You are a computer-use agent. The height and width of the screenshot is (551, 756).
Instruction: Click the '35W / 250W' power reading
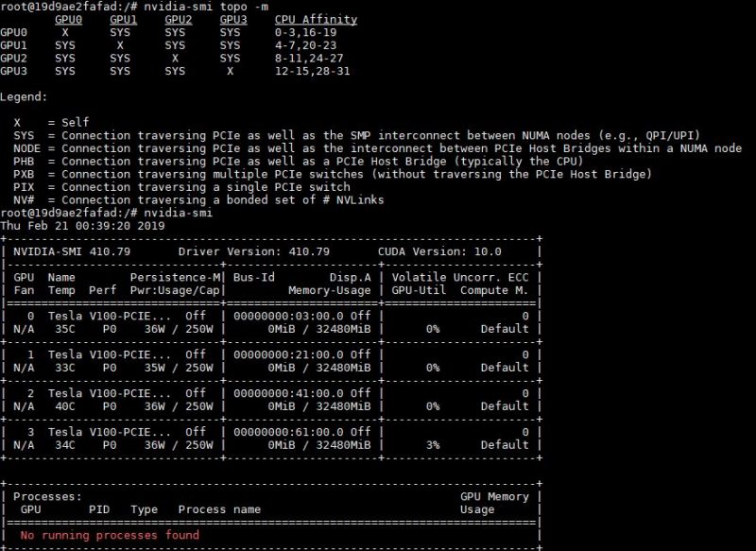[179, 368]
